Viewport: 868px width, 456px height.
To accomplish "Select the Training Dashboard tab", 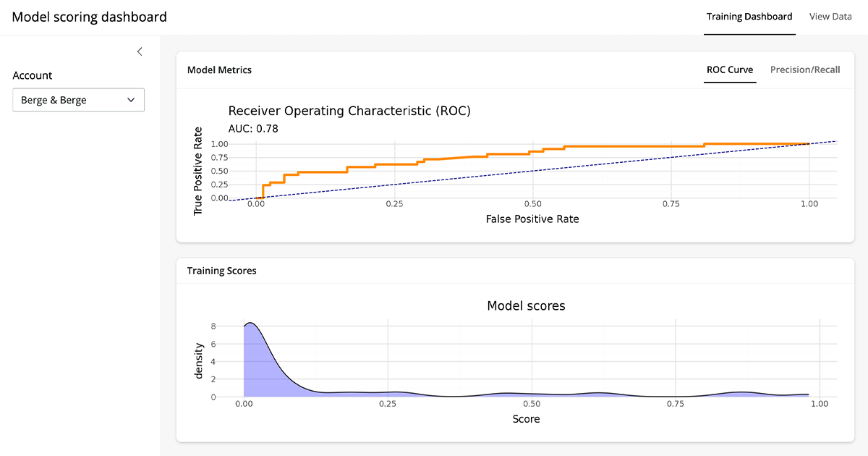I will [749, 17].
